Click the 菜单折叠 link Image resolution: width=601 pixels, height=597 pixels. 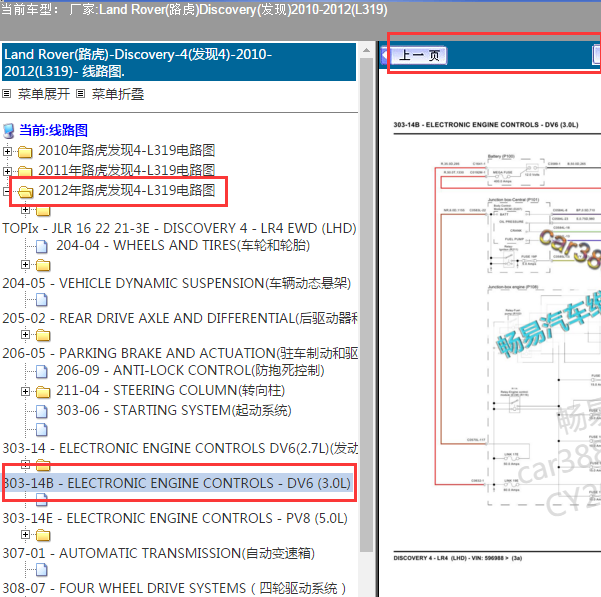coord(118,94)
